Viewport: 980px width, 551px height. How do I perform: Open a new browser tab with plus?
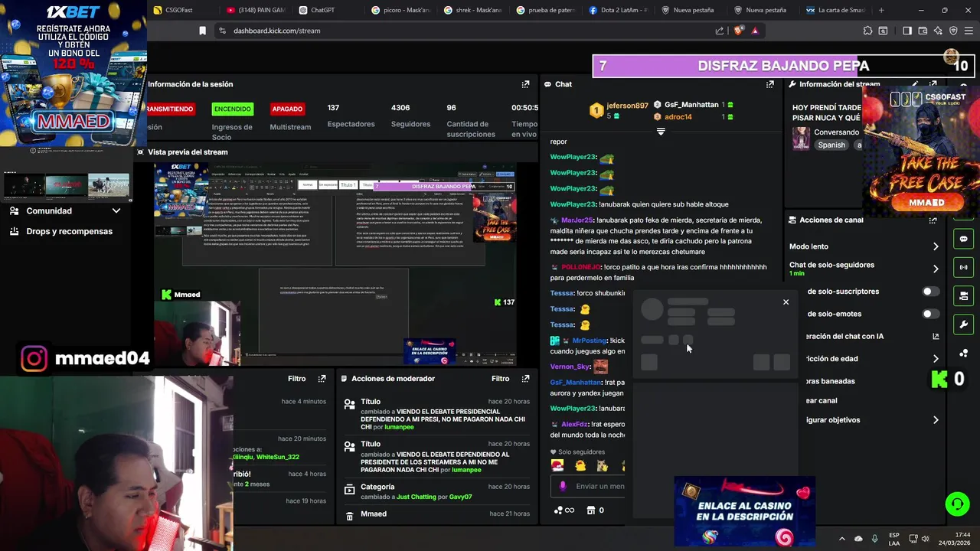881,10
